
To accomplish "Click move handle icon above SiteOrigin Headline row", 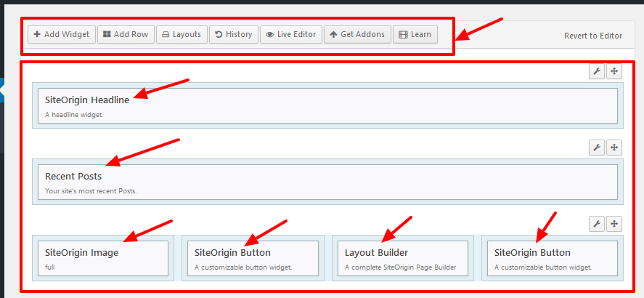I will tap(614, 71).
